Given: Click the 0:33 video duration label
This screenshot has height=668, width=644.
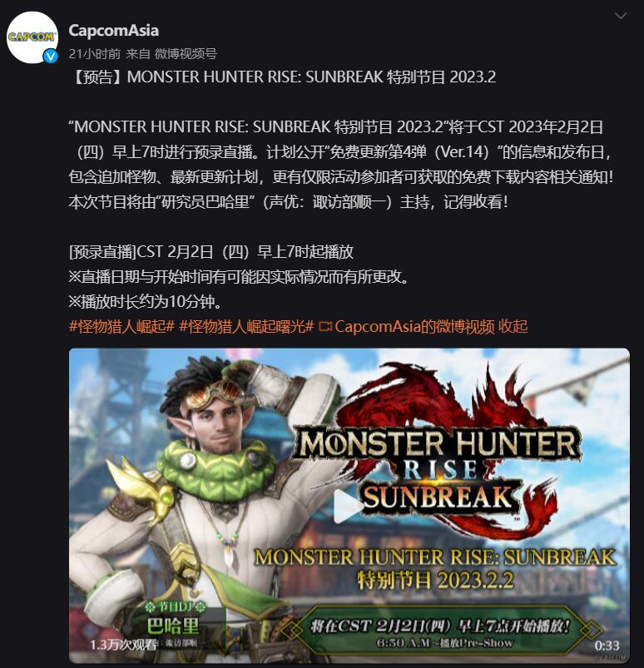Looking at the screenshot, I should pyautogui.click(x=607, y=646).
